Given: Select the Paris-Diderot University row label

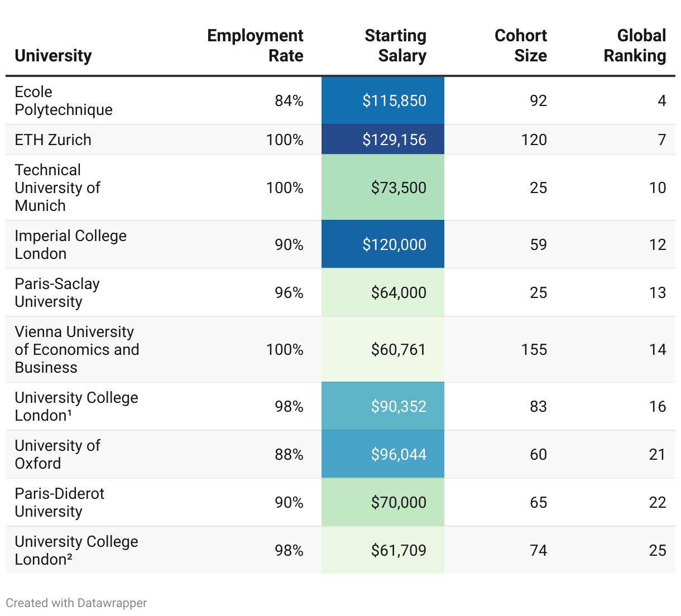Looking at the screenshot, I should (59, 502).
